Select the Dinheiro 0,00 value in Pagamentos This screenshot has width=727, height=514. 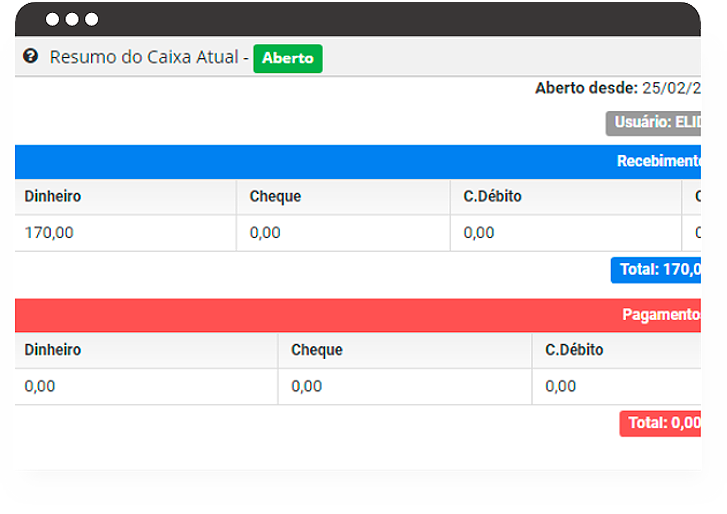[x=40, y=386]
